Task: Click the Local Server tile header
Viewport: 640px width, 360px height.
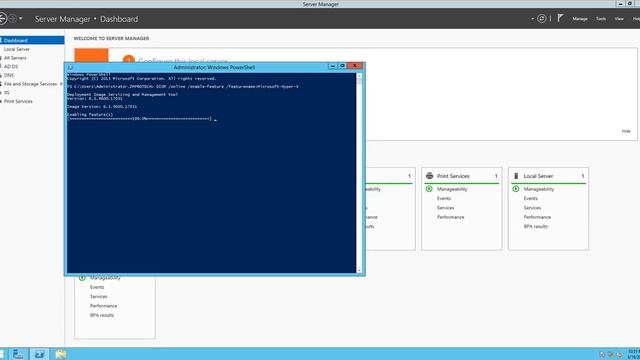Action: 538,176
